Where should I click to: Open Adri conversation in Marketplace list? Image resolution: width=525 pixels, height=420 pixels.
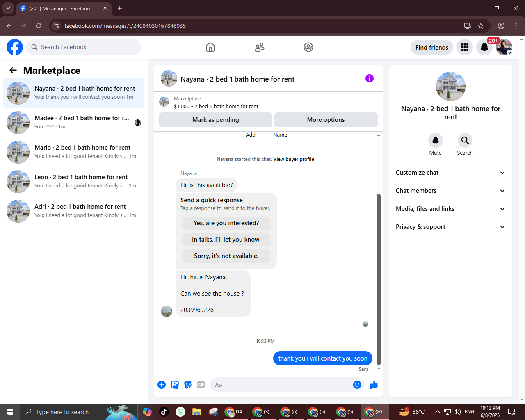[x=74, y=211]
